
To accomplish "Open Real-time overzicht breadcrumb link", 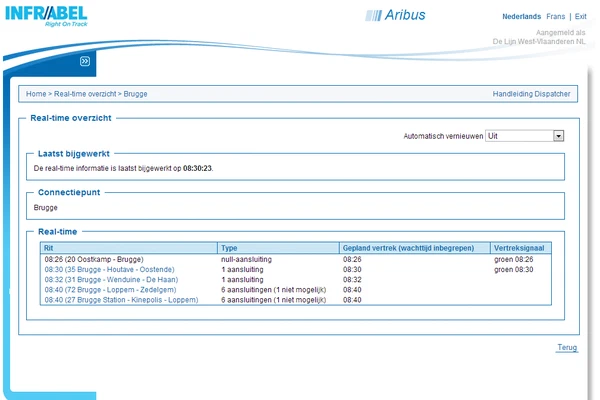I will (85, 94).
